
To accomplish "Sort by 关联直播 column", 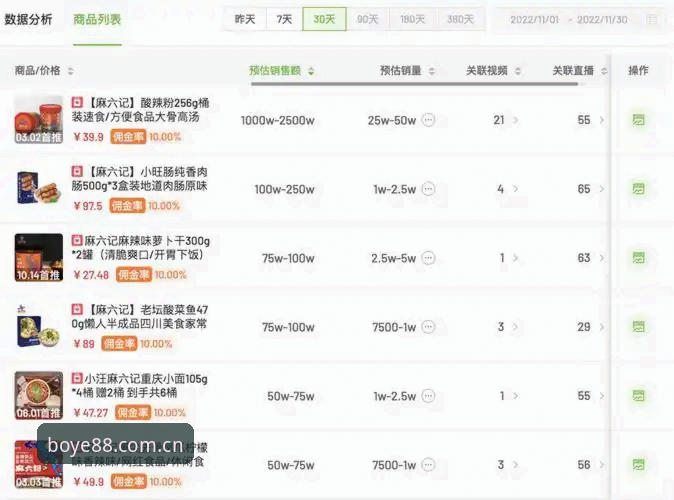I will point(604,71).
